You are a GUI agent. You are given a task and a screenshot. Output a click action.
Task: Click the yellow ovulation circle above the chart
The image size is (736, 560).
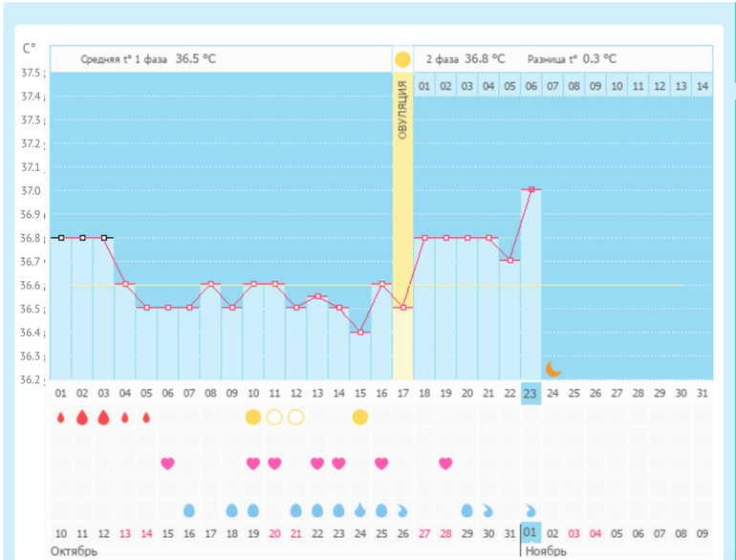[402, 59]
